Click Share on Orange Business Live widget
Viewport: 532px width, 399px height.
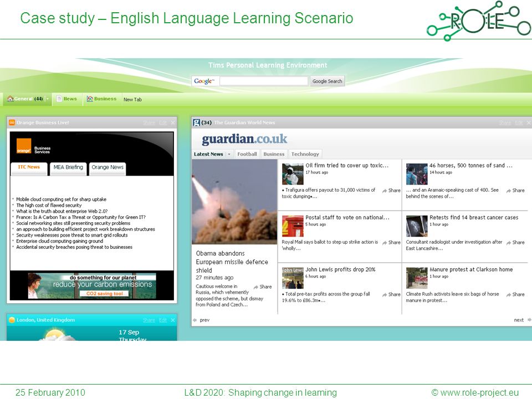pyautogui.click(x=149, y=122)
